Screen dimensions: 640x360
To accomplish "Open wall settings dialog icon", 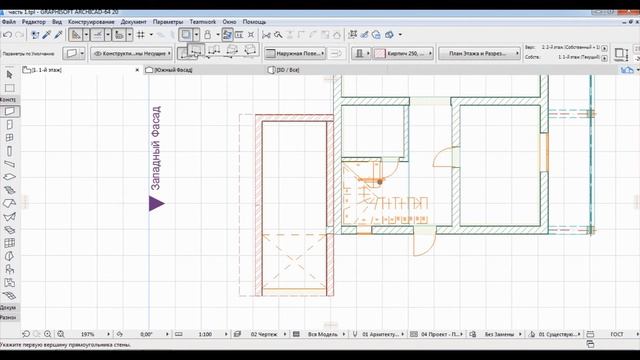I will pyautogui.click(x=71, y=53).
